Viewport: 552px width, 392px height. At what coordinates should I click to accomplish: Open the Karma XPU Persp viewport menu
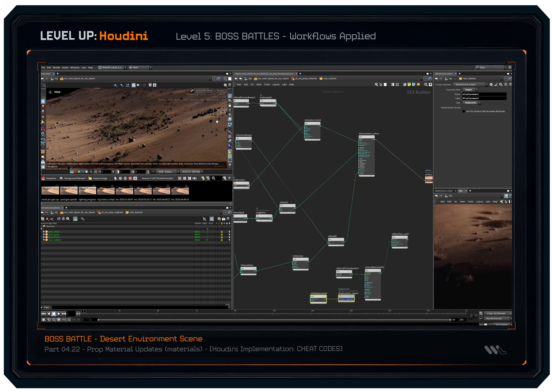click(204, 91)
